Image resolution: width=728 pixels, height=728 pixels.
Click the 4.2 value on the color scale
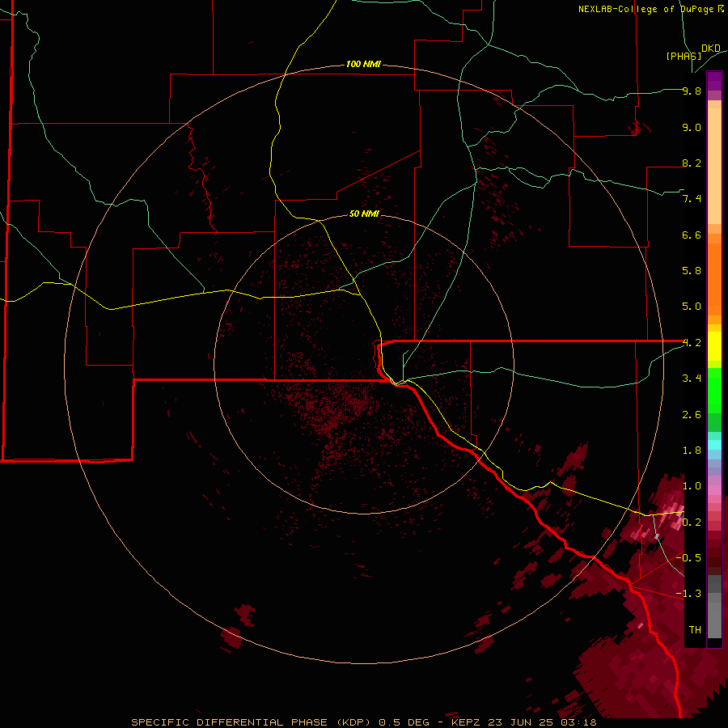[692, 343]
